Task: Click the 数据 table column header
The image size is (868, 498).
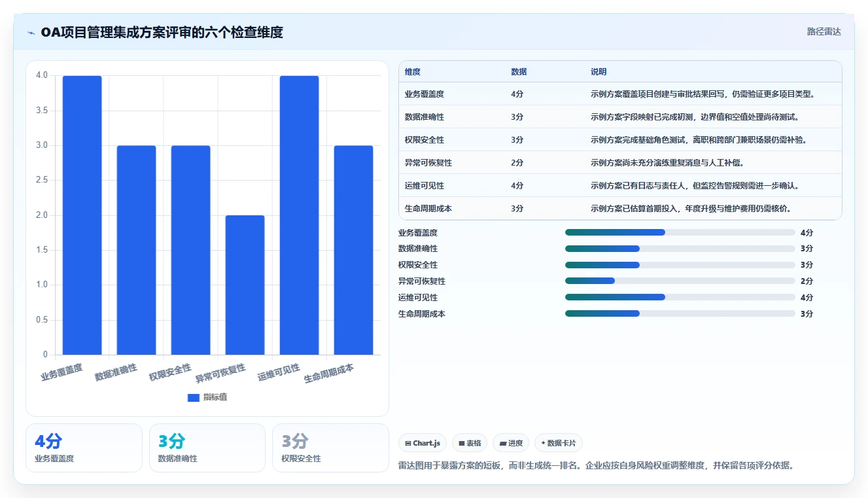Action: [x=519, y=71]
